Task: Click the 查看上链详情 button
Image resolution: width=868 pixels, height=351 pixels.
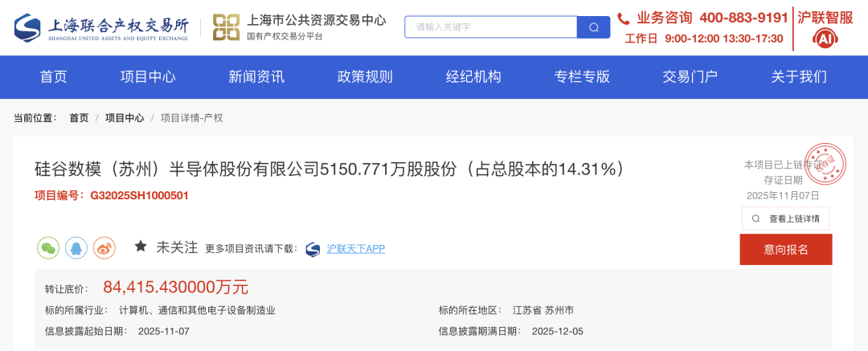Action: coord(785,218)
